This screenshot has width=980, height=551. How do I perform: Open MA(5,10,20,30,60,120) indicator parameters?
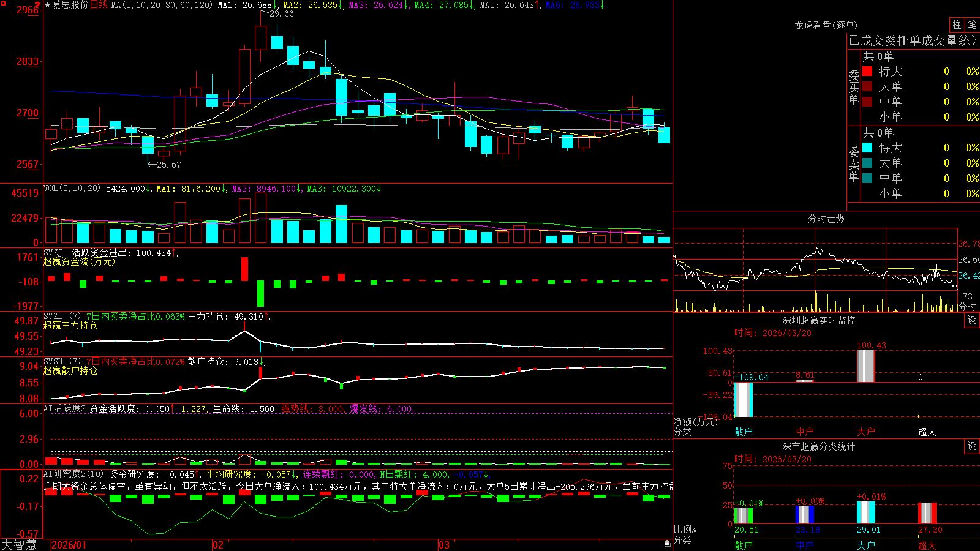point(162,5)
